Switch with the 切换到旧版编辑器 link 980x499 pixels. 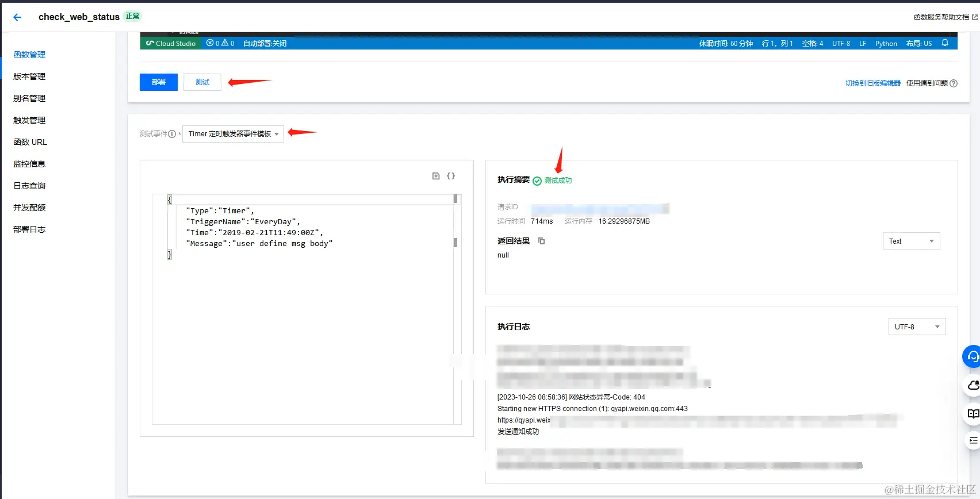(x=873, y=83)
